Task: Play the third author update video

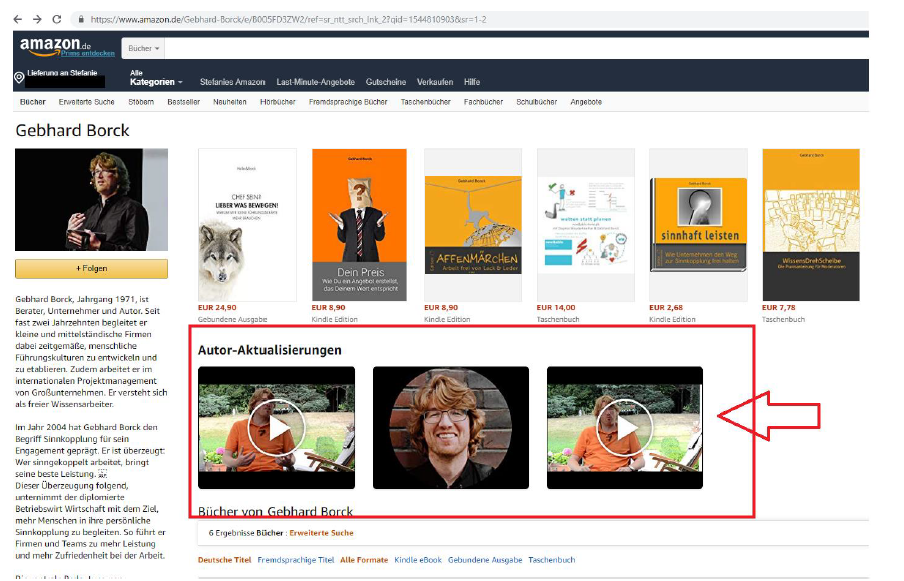Action: click(624, 428)
